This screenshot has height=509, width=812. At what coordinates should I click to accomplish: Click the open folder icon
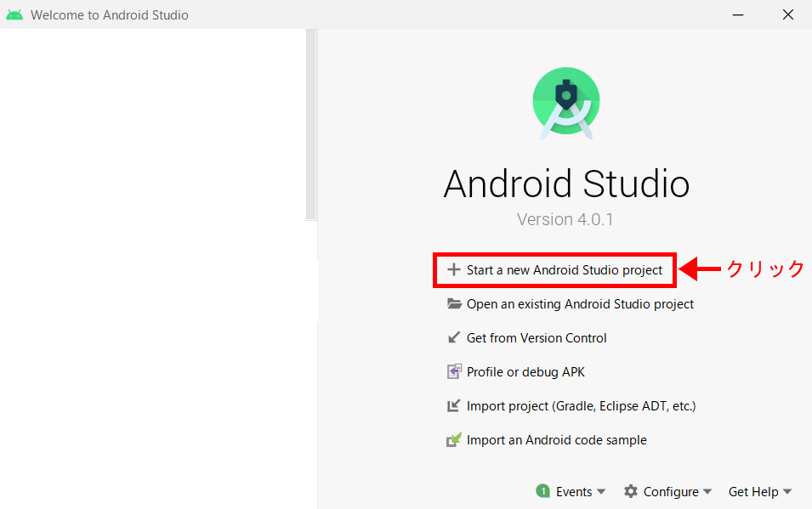454,304
